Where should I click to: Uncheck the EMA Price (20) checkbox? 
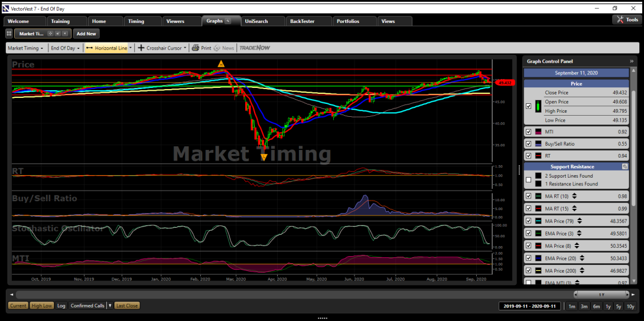[529, 258]
